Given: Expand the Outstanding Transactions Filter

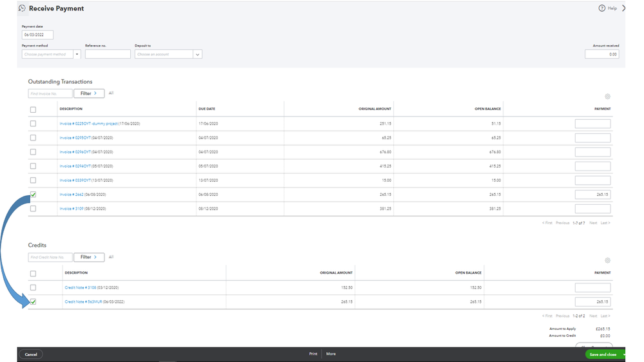Looking at the screenshot, I should [89, 93].
